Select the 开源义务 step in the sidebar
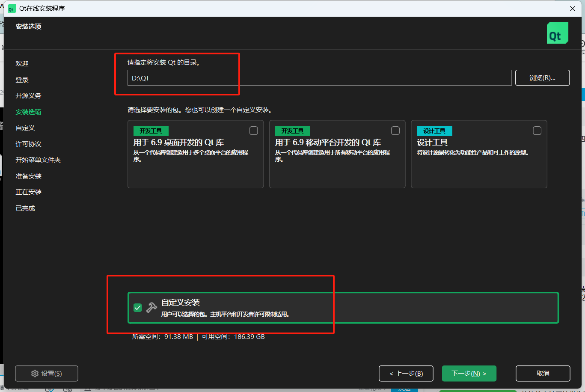The image size is (585, 392). 29,95
